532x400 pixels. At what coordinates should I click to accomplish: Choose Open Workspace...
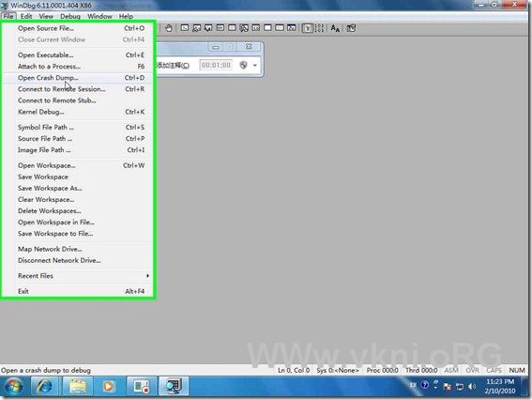(78, 165)
